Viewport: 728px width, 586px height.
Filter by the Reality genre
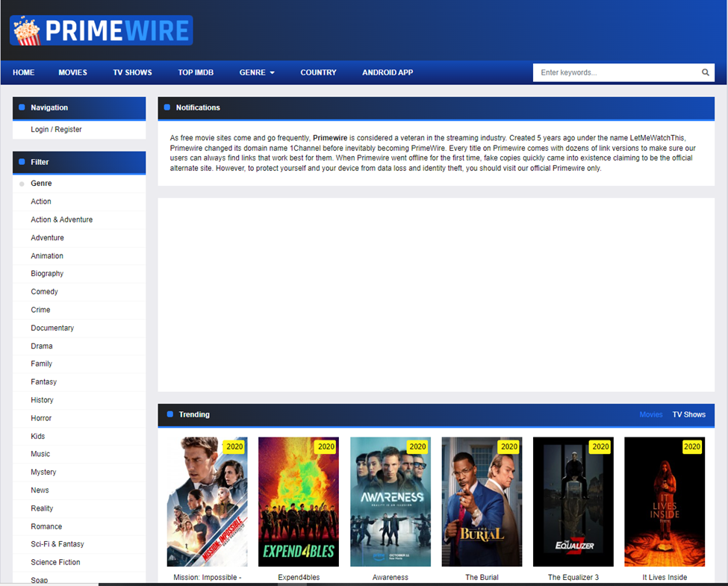click(x=42, y=508)
